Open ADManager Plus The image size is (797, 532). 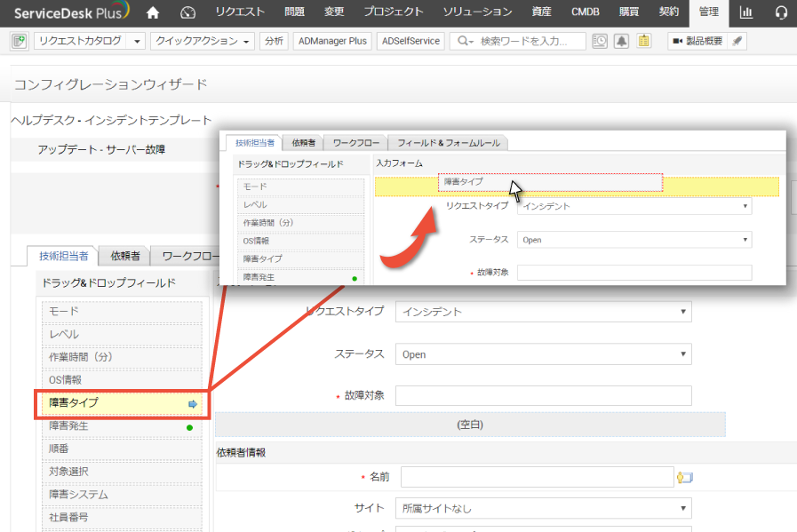coord(332,41)
